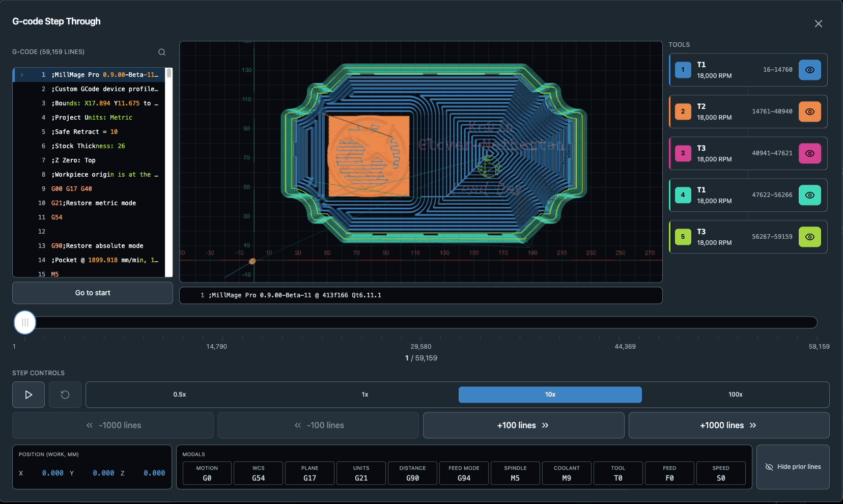
Task: Select line 10 G21;Restore metric mode
Action: pyautogui.click(x=89, y=203)
